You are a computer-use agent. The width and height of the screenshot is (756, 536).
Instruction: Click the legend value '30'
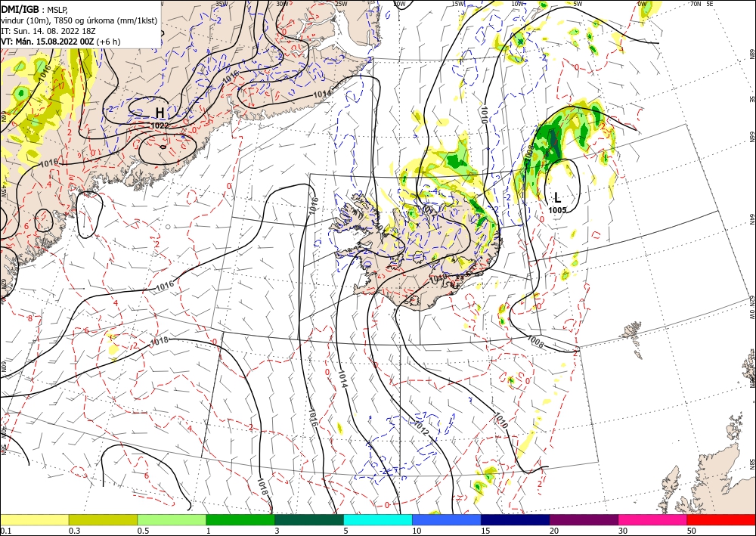point(623,531)
